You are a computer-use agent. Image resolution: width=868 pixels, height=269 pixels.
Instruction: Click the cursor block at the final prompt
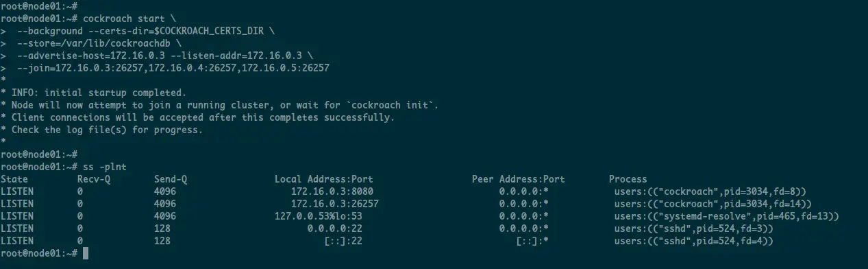coord(86,253)
